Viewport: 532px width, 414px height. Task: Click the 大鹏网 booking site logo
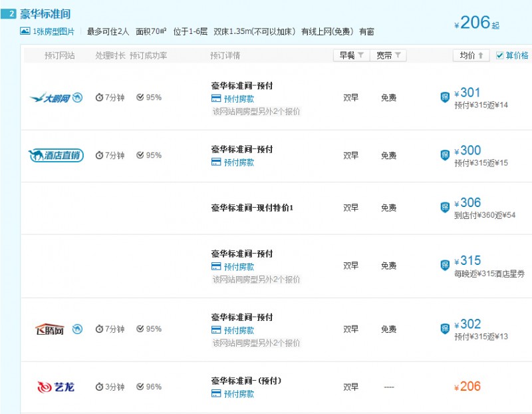(x=56, y=98)
